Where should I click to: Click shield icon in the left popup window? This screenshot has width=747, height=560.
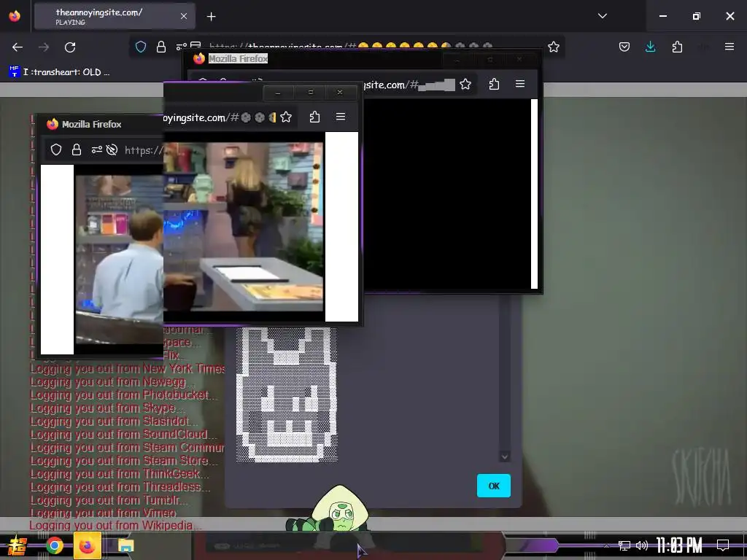pyautogui.click(x=56, y=150)
